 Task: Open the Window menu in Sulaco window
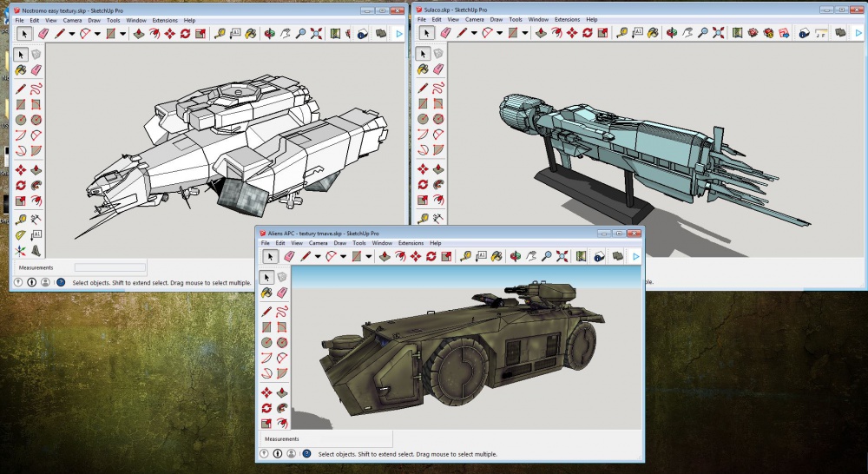tap(538, 19)
